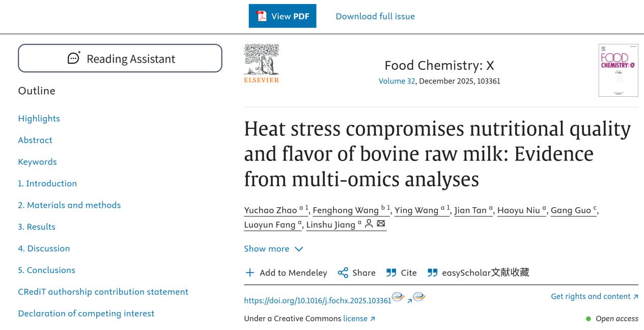Screen dimensions: 644x330
Task: Click the Cite quotation mark icon
Action: pos(391,273)
